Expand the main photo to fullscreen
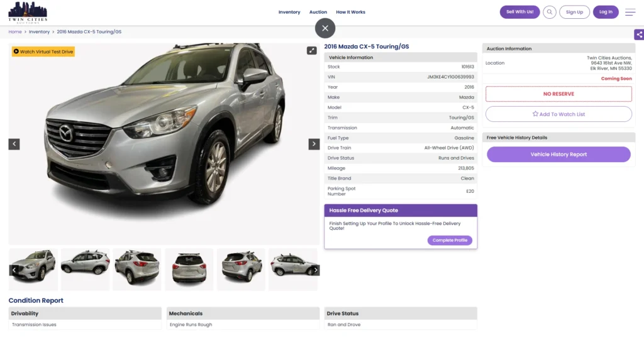The image size is (644, 338). [311, 51]
